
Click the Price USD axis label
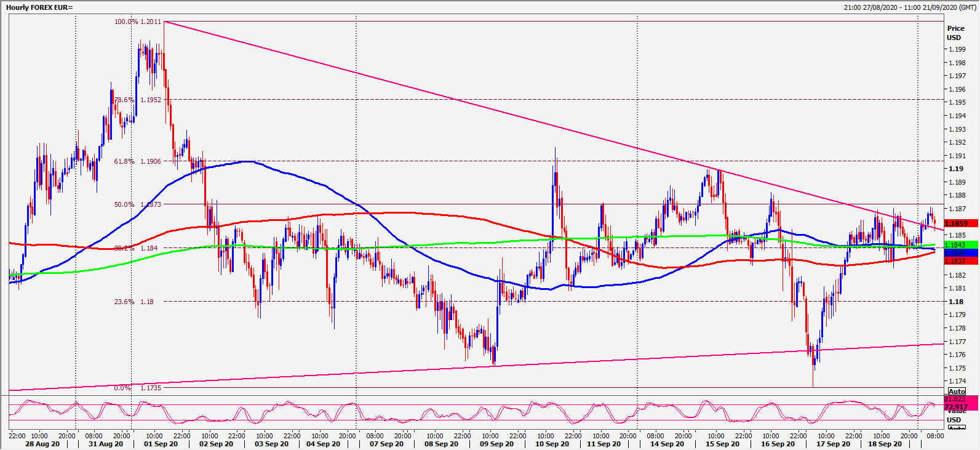click(x=955, y=33)
